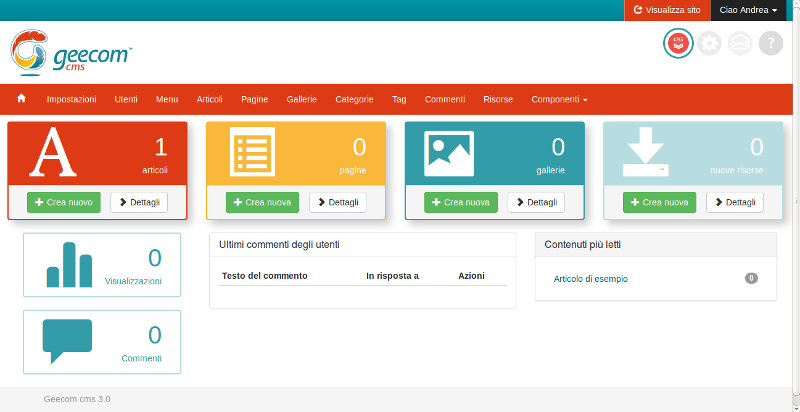Open the Risorse menu item
Viewport: 800px width, 412px height.
click(498, 99)
